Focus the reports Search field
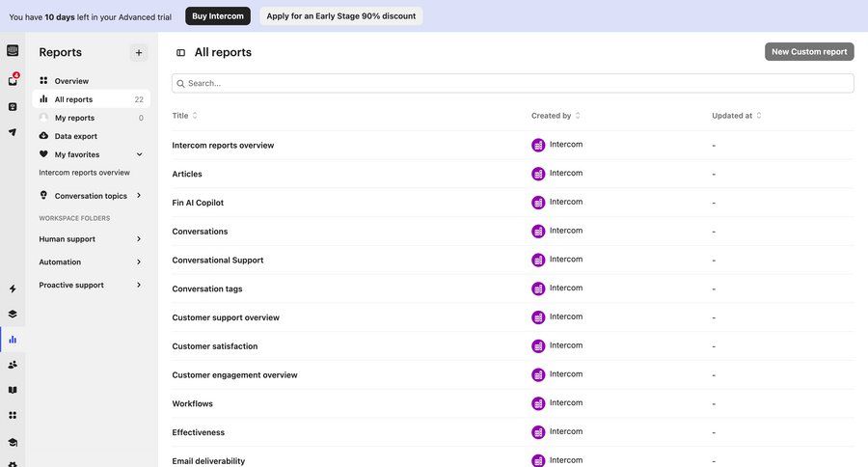This screenshot has height=467, width=868. tap(513, 83)
